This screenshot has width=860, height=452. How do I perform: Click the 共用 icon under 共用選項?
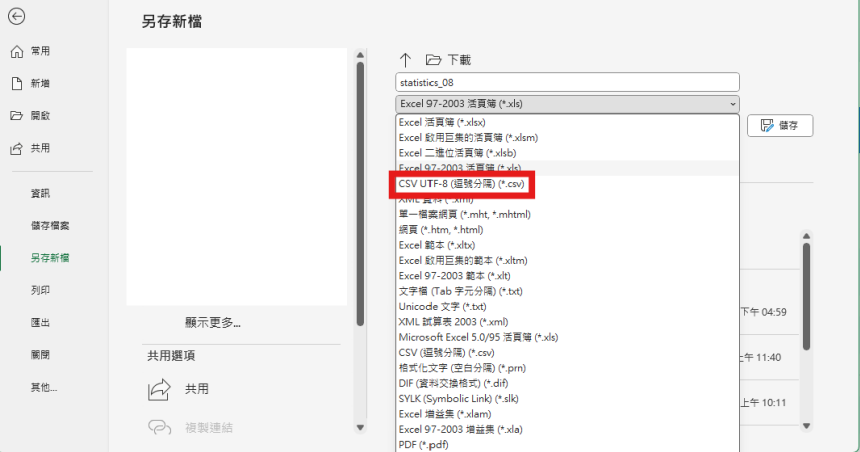[x=160, y=389]
